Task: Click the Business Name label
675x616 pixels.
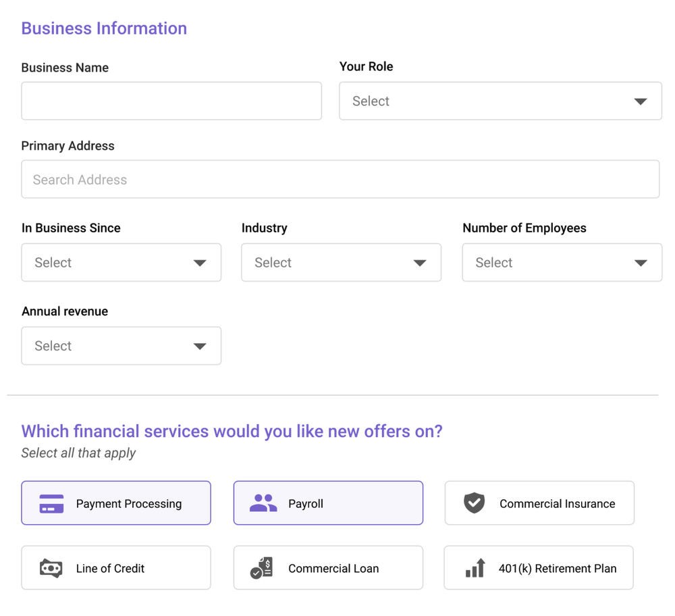Action: coord(65,68)
